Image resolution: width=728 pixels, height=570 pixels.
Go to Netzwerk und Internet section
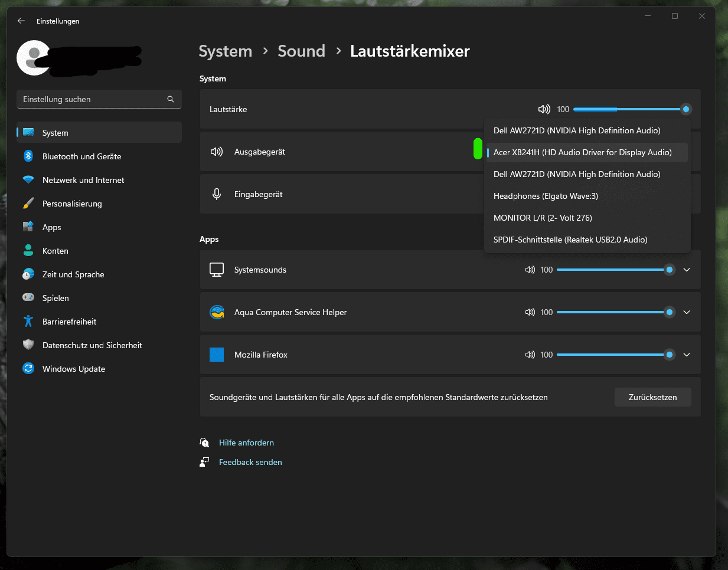(x=83, y=180)
